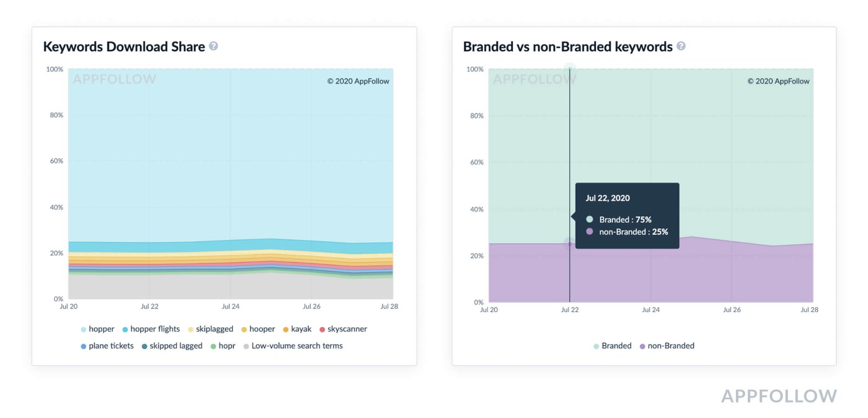868x418 pixels.
Task: Toggle the skipped lagged legend entry
Action: 172,346
